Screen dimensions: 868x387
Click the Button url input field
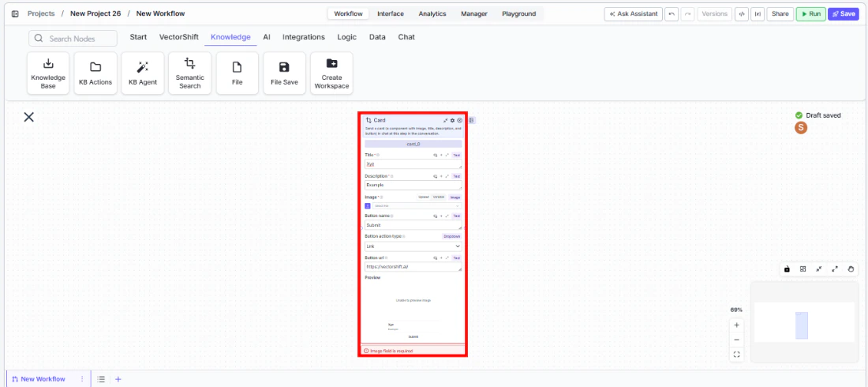pyautogui.click(x=413, y=267)
